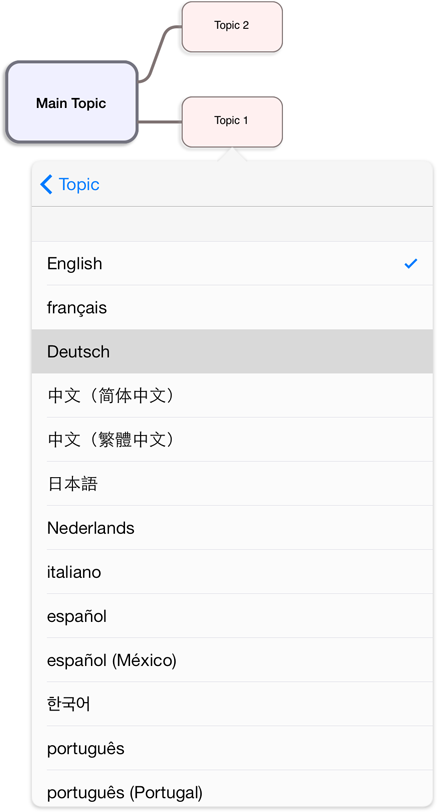Select the highlighted Deutsch option
The width and height of the screenshot is (437, 812).
[232, 352]
